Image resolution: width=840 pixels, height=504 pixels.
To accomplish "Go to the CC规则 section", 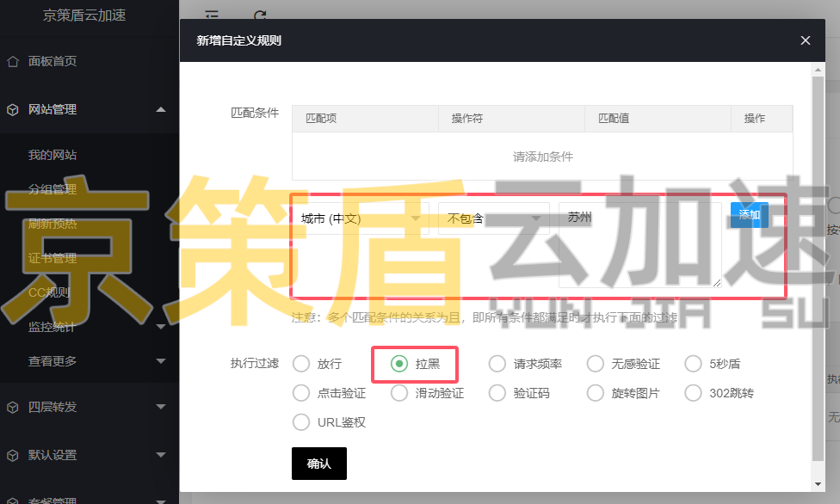I will pos(48,291).
